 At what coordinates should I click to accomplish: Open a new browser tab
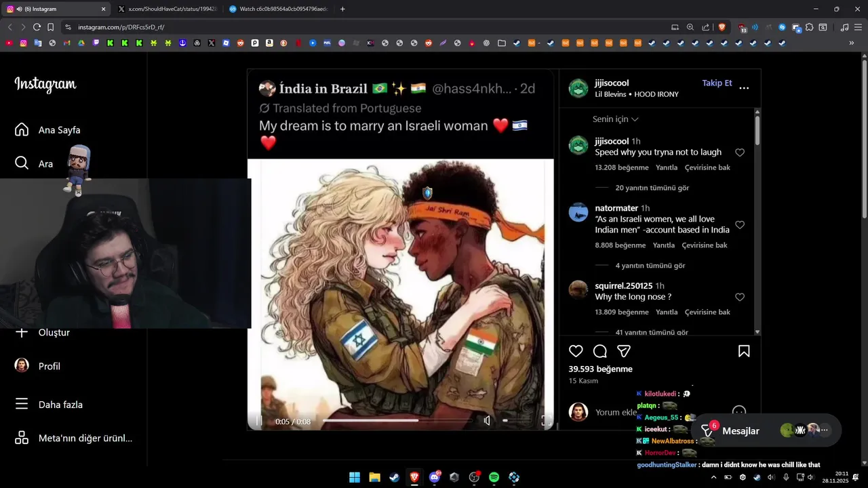(x=342, y=9)
